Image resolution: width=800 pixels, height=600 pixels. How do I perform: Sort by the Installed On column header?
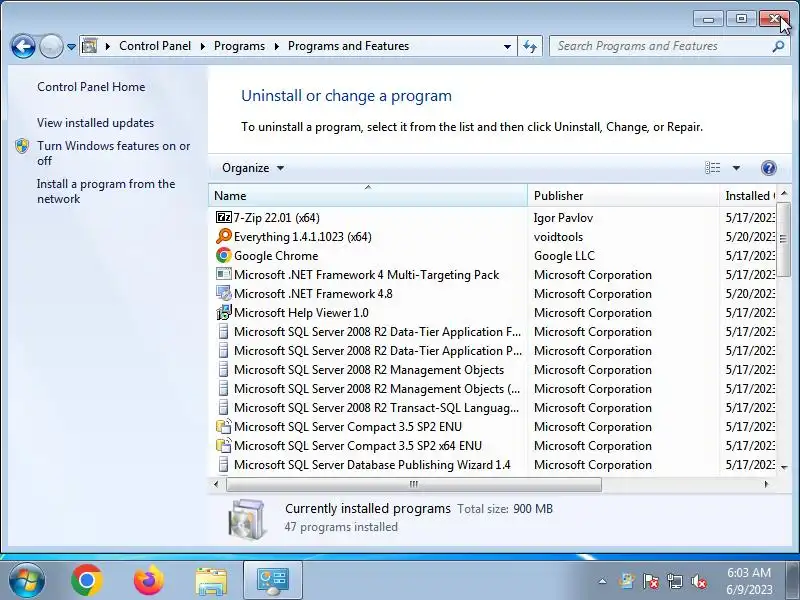tap(748, 195)
